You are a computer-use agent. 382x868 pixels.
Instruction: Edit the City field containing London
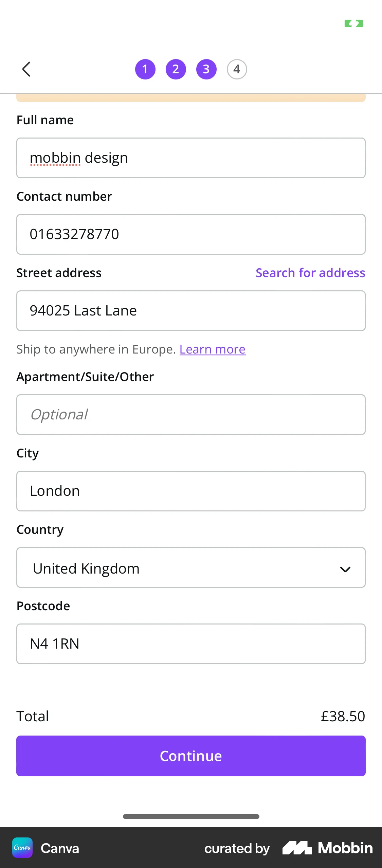191,491
